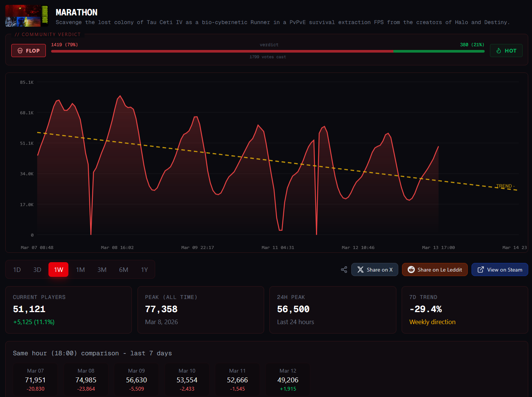Click the share icon beside Share on X
Viewport: 532px width, 397px height.
[344, 270]
